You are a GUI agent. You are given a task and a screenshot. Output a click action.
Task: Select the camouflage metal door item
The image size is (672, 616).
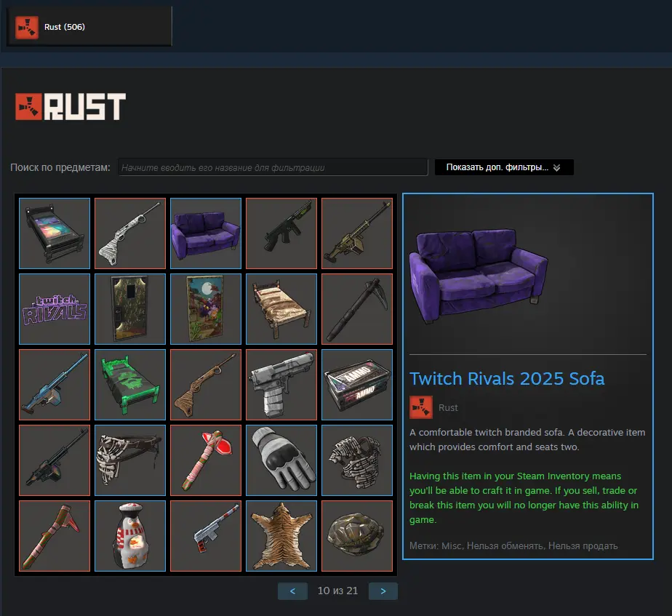[130, 308]
